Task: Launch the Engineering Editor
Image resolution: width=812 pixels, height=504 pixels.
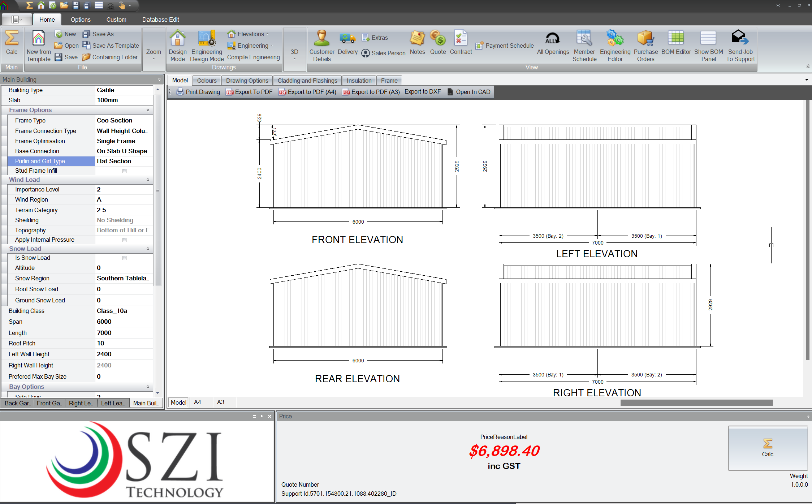Action: 615,46
